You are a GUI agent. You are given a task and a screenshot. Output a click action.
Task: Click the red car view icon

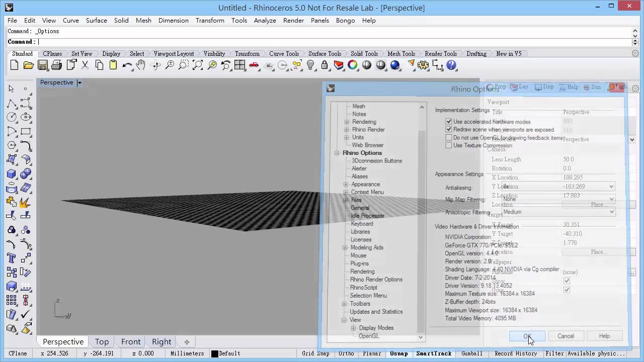(254, 65)
